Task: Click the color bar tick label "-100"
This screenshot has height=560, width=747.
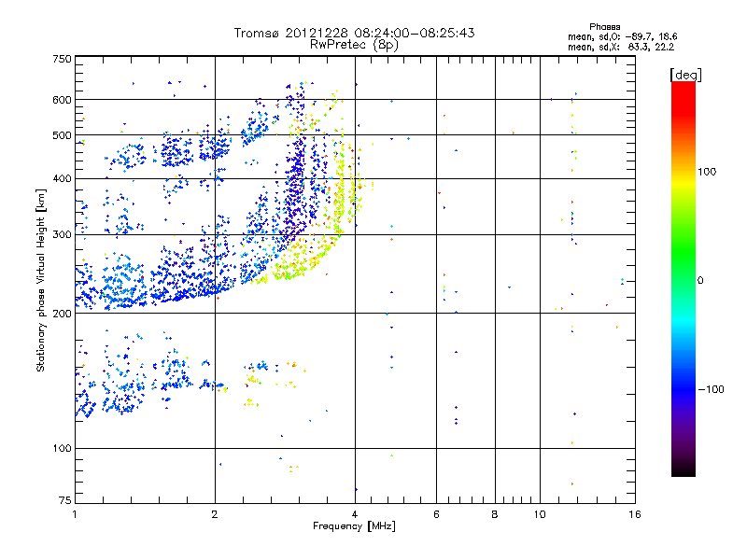Action: [711, 389]
